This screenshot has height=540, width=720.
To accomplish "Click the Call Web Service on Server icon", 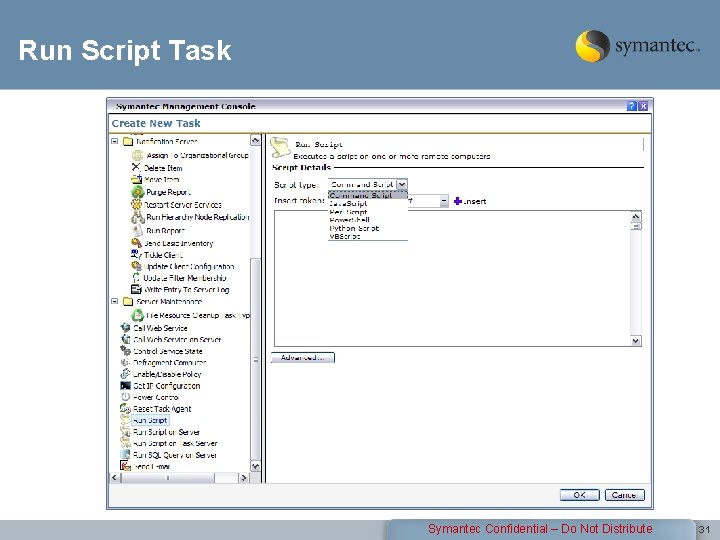I will (125, 339).
